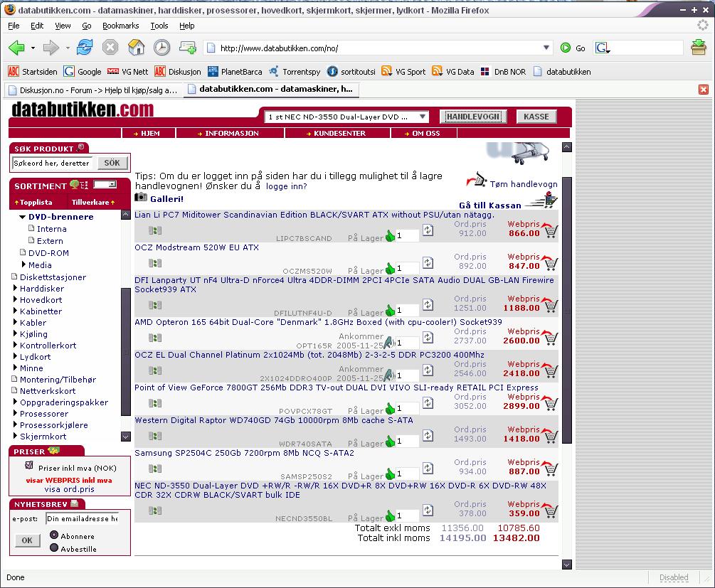Click the Galleri camera icon
Viewport: 715px width, 588px height.
click(141, 198)
